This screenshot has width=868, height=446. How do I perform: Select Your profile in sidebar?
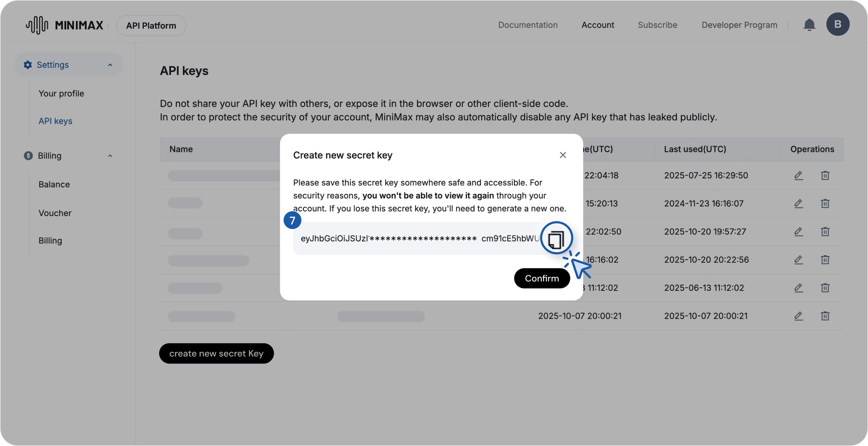tap(61, 93)
